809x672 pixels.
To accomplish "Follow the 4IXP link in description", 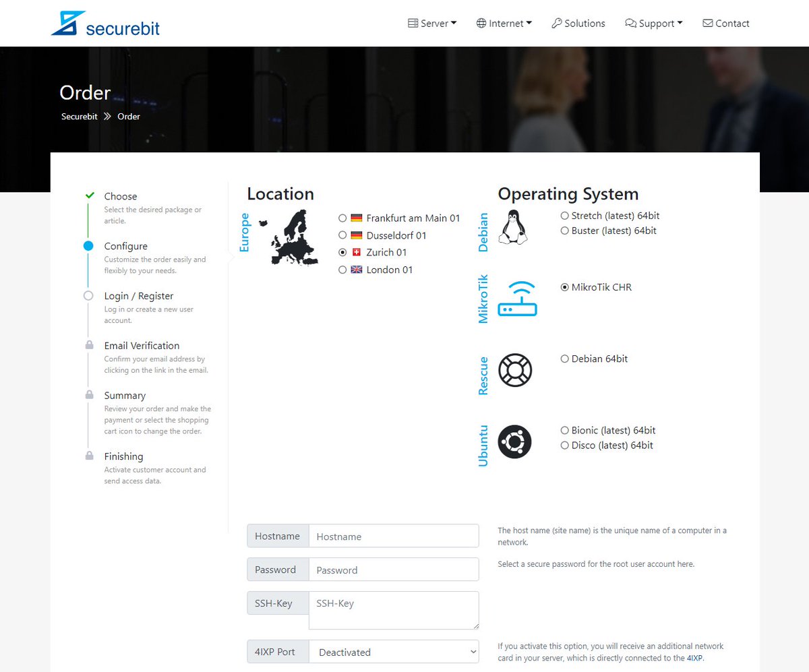I will (x=695, y=658).
